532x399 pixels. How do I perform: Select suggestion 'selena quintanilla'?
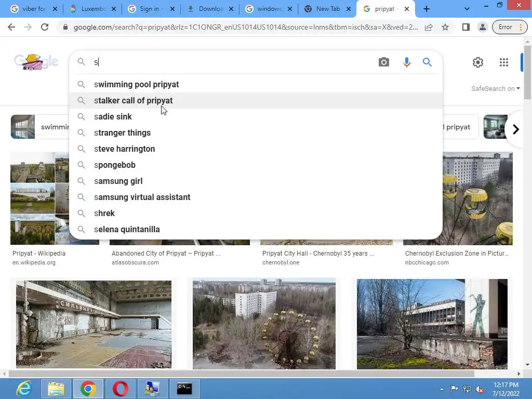tap(256, 229)
